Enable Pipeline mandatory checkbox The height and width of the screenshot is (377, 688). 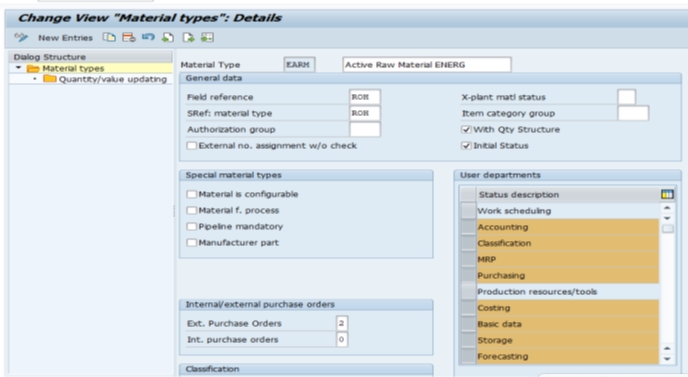pos(192,226)
